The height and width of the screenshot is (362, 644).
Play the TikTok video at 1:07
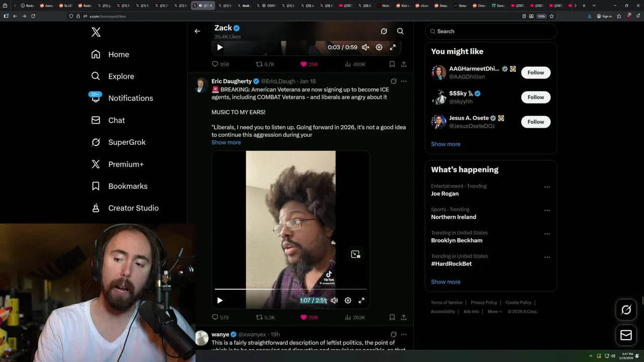pos(220,300)
